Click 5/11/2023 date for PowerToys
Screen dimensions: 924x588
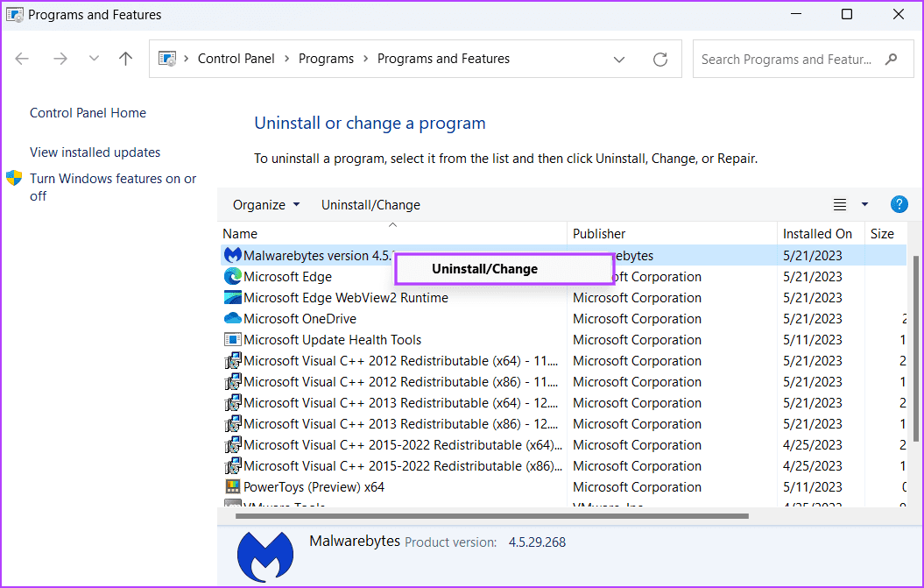pos(812,487)
